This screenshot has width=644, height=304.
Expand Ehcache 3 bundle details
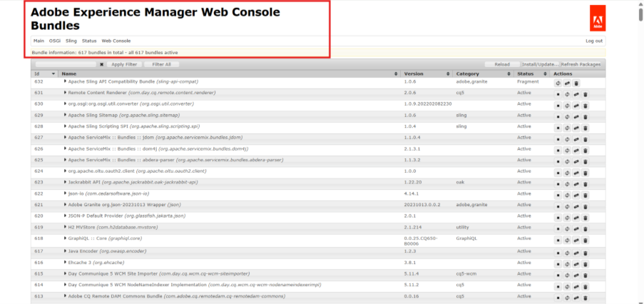[x=65, y=262]
